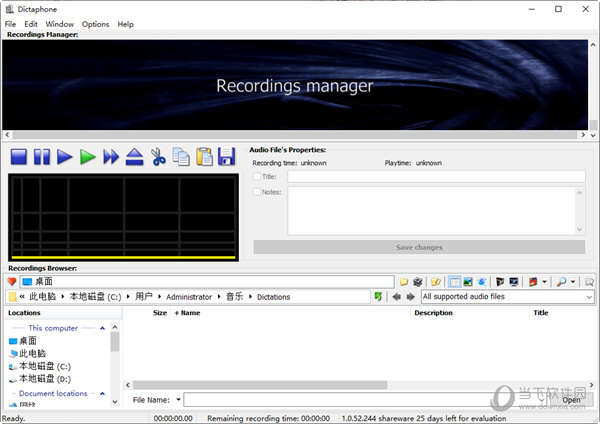Screen dimensions: 600x424
Task: Click the 本地磁盘 (C:) breadcrumb segment
Action: click(95, 297)
